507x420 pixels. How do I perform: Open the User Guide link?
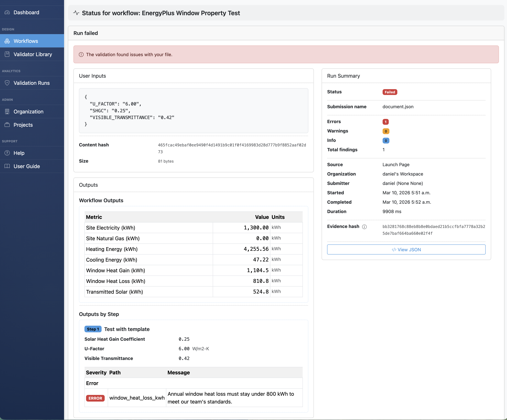pos(27,166)
